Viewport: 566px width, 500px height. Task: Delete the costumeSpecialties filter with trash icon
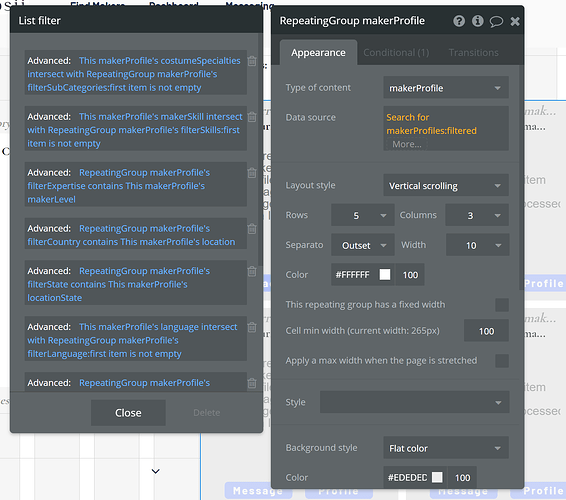coord(252,61)
